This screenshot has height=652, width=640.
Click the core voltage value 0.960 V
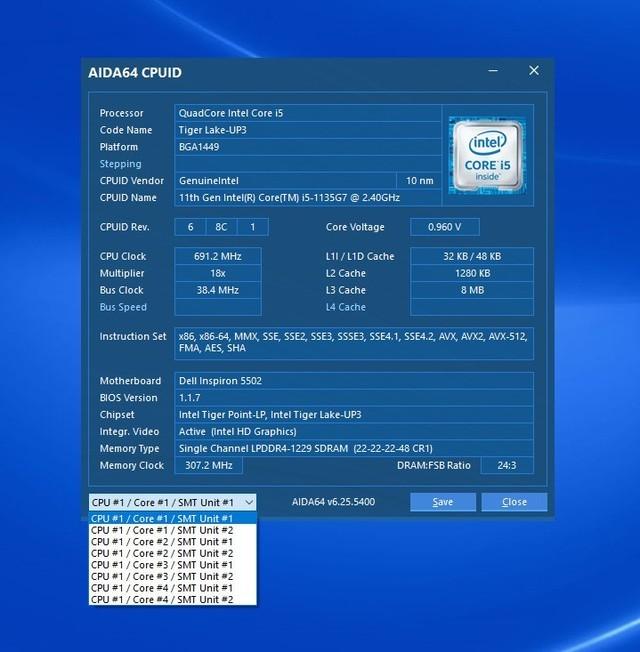[445, 227]
